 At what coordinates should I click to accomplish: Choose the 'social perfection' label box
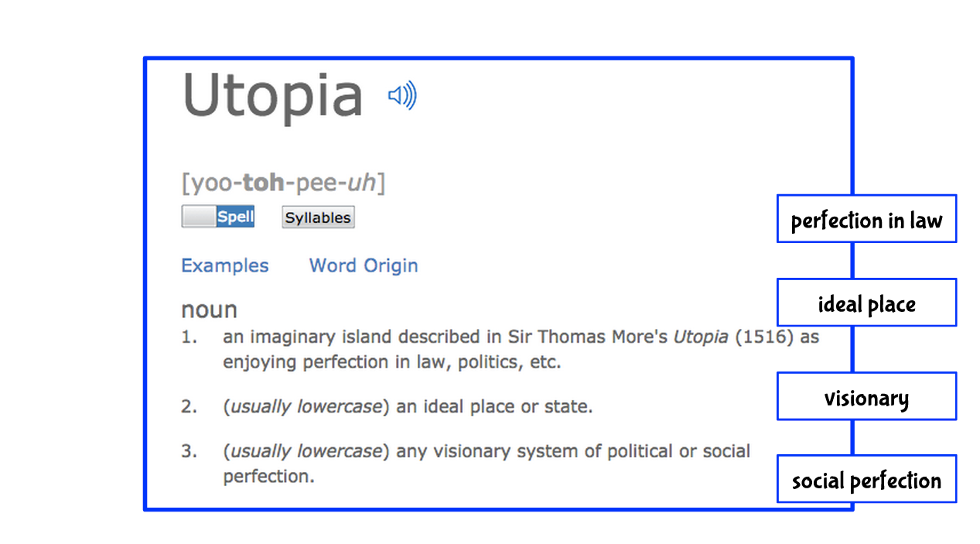pos(866,479)
